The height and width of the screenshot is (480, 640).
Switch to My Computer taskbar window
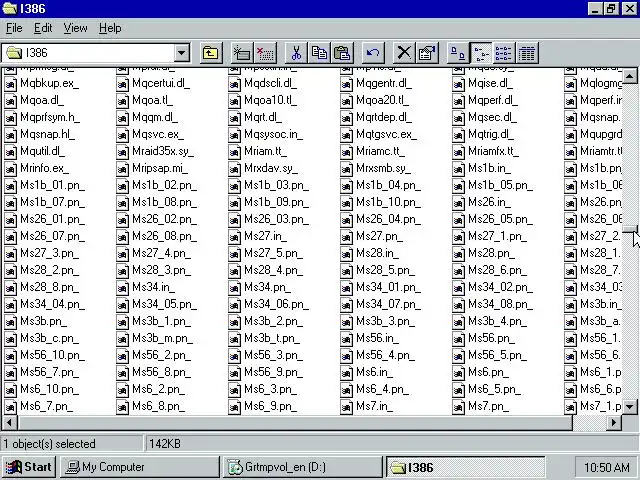[140, 467]
